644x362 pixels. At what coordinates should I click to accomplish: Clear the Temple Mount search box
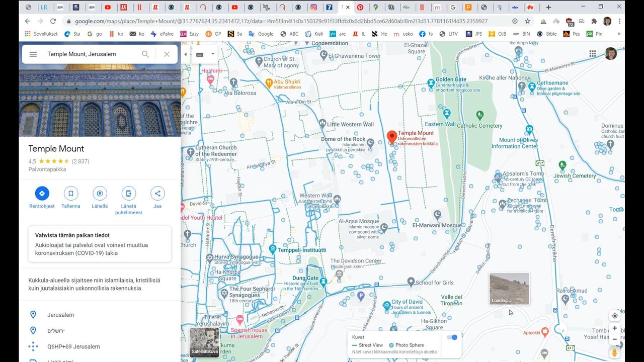pyautogui.click(x=167, y=54)
